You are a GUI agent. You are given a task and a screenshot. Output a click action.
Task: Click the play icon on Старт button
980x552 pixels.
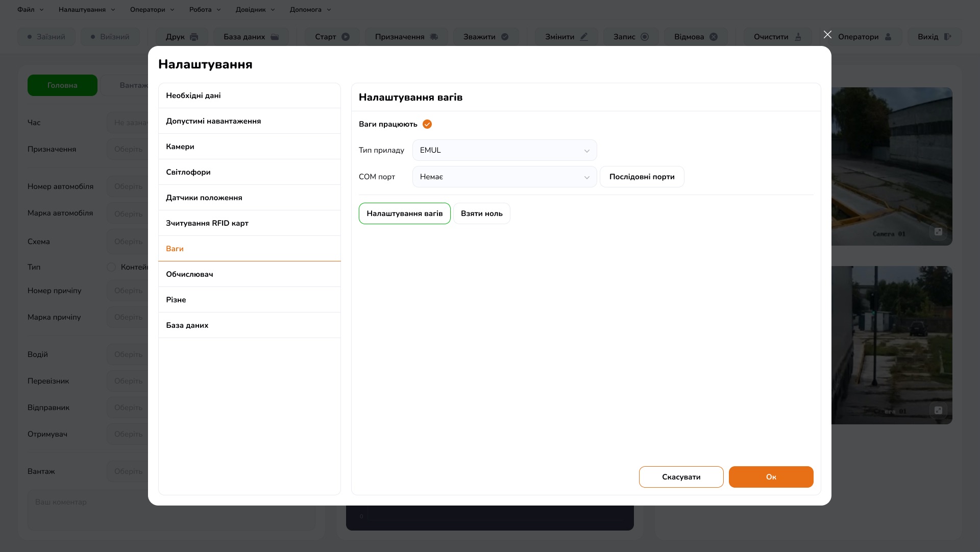pos(346,37)
